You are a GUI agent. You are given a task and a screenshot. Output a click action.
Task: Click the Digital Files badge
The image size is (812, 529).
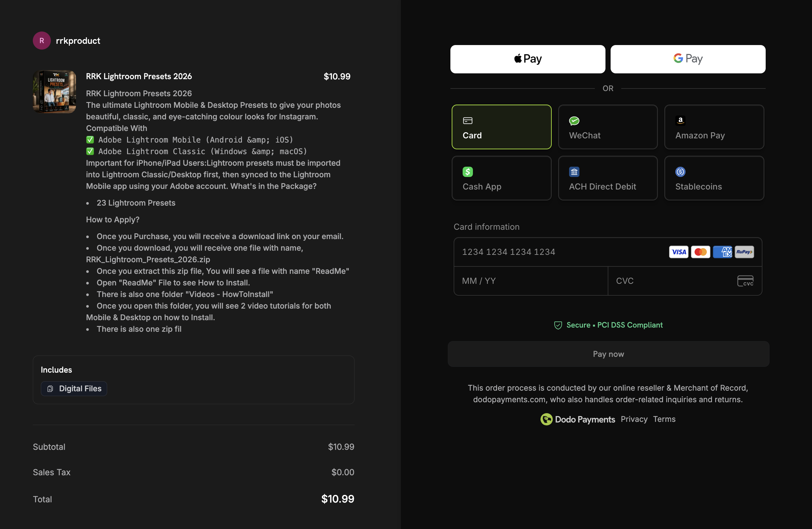point(74,388)
